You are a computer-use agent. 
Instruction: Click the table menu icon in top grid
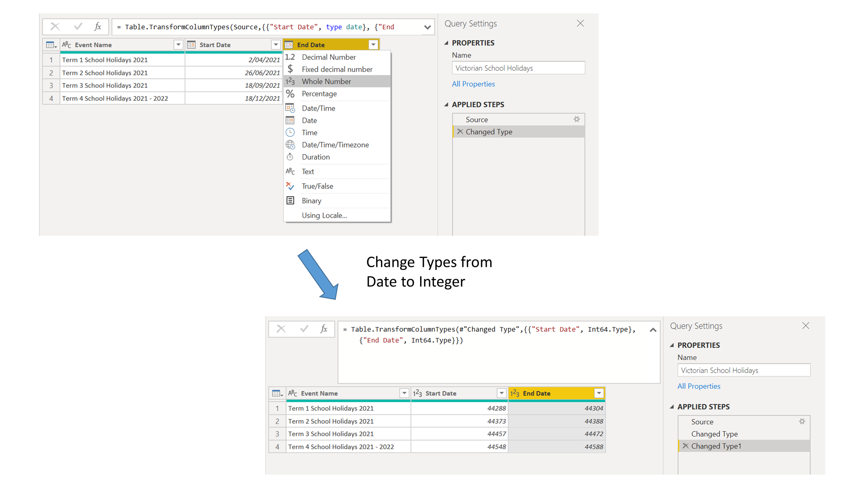[51, 45]
